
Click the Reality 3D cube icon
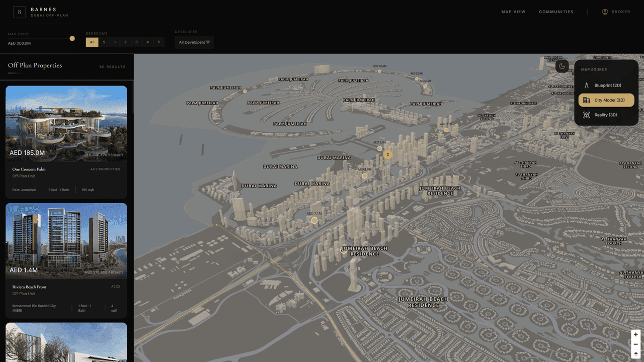point(586,115)
